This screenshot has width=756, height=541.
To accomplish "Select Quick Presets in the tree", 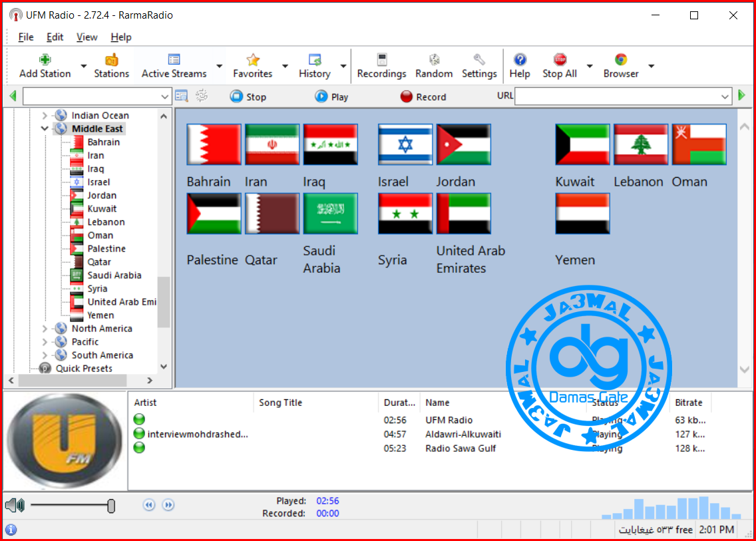I will [x=83, y=369].
